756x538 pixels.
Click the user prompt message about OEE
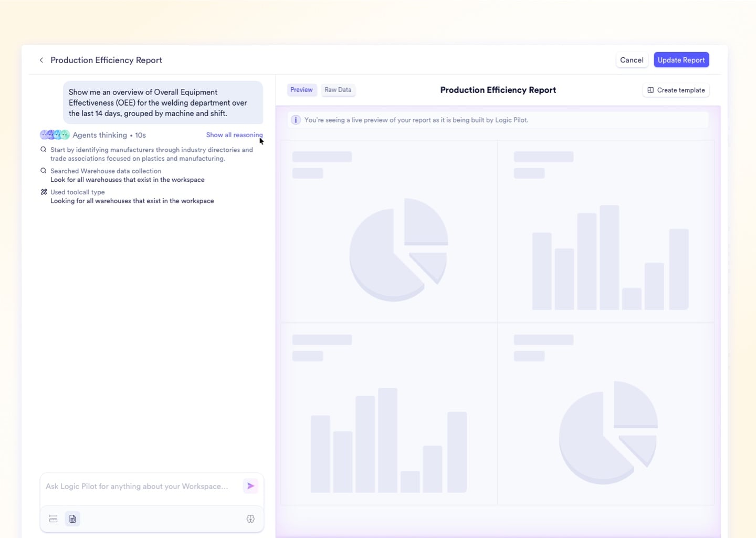pyautogui.click(x=163, y=102)
